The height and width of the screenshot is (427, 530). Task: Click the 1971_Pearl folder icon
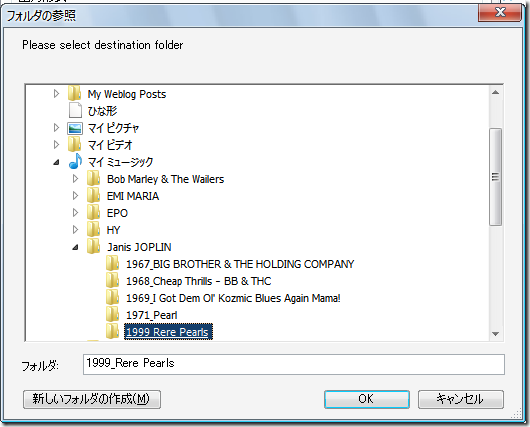(112, 314)
